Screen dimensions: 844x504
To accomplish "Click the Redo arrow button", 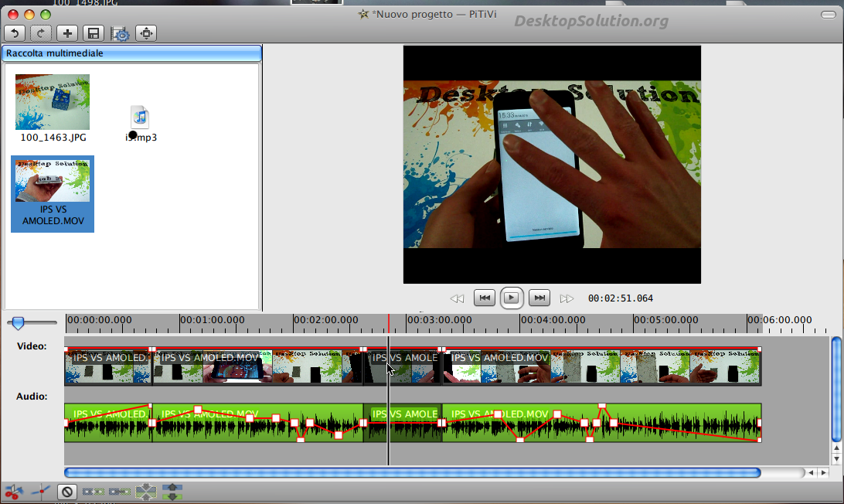I will click(41, 33).
